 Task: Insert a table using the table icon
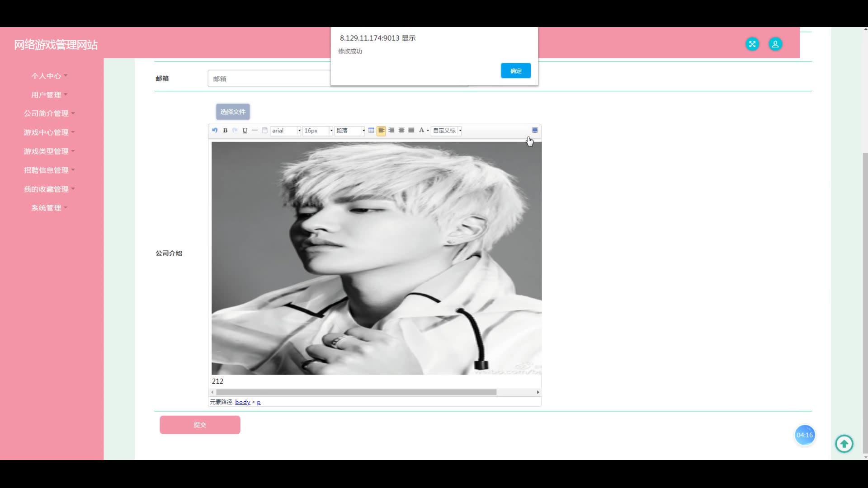[x=371, y=131]
